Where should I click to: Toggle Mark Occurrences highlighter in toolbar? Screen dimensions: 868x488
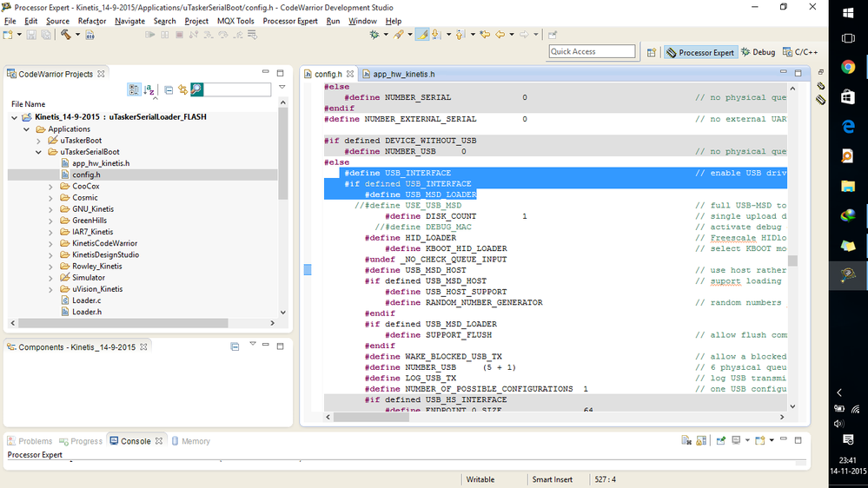pos(421,35)
